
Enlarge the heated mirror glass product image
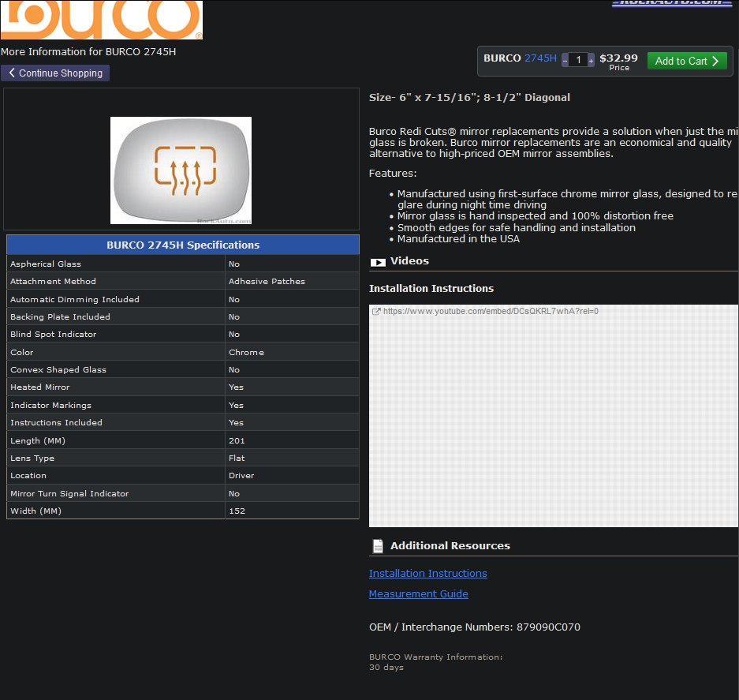(181, 170)
